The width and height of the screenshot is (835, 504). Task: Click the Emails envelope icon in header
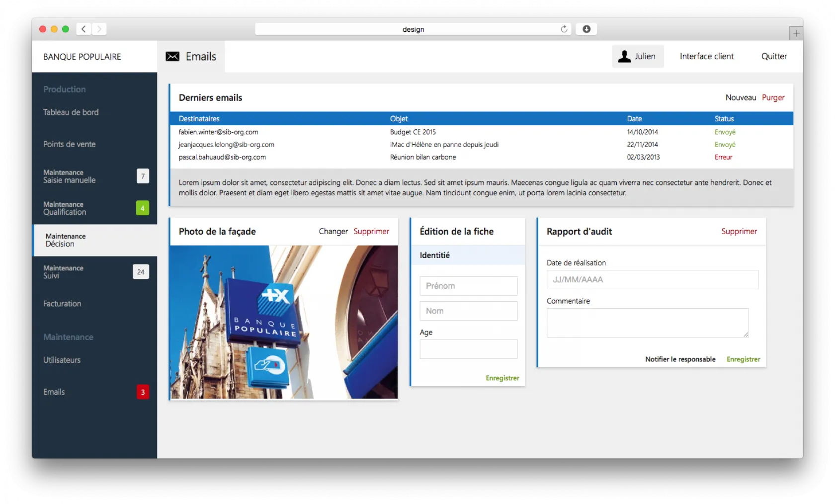pyautogui.click(x=172, y=57)
